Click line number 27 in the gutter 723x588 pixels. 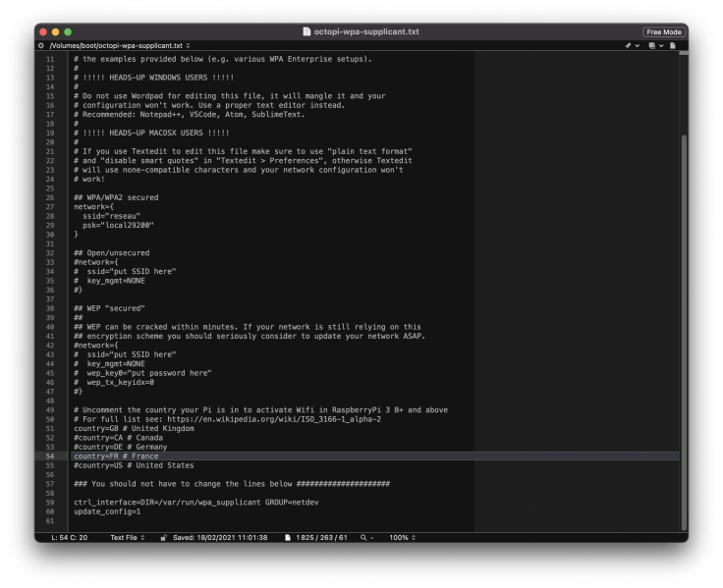(50, 207)
